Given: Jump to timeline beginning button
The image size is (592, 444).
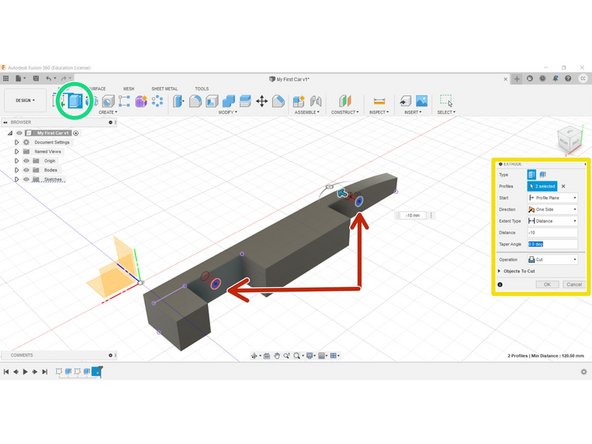Looking at the screenshot, I should tap(6, 372).
